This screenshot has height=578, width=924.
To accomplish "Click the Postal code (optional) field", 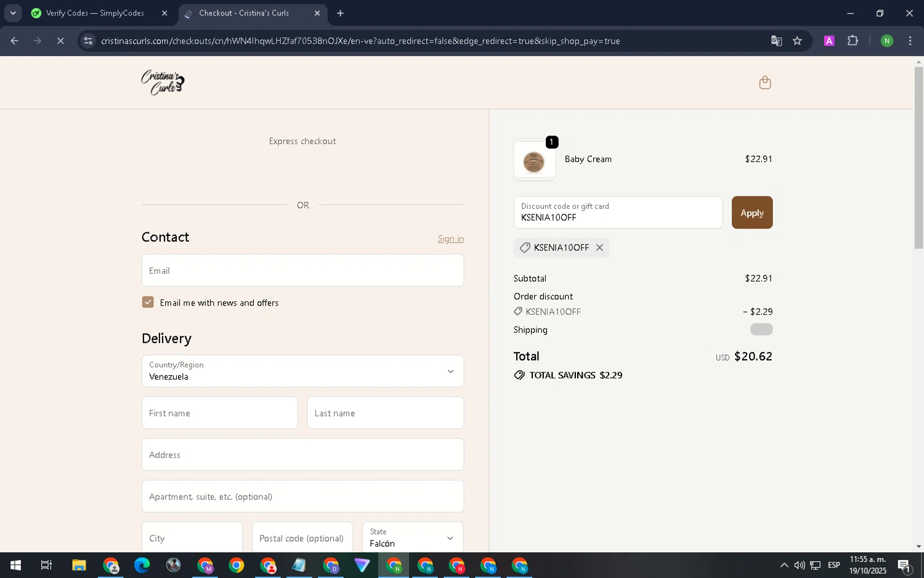I will [302, 537].
